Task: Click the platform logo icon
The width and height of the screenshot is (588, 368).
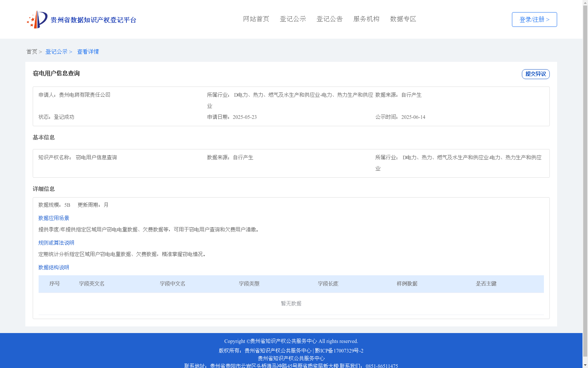Action: point(37,20)
